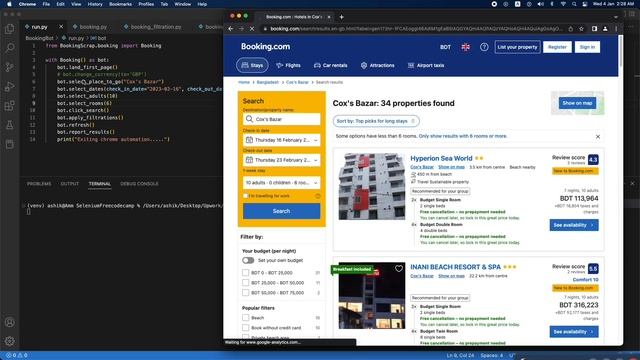Viewport: 640px width, 360px height.
Task: Click Chrome address bar URL
Action: click(x=416, y=29)
